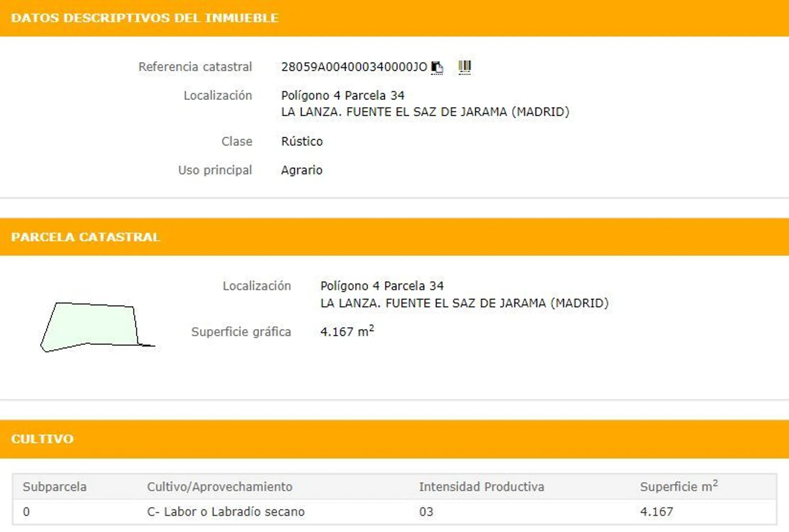Screen dimensions: 789x532
Task: Copy the cadastral reference to clipboard
Action: click(437, 67)
